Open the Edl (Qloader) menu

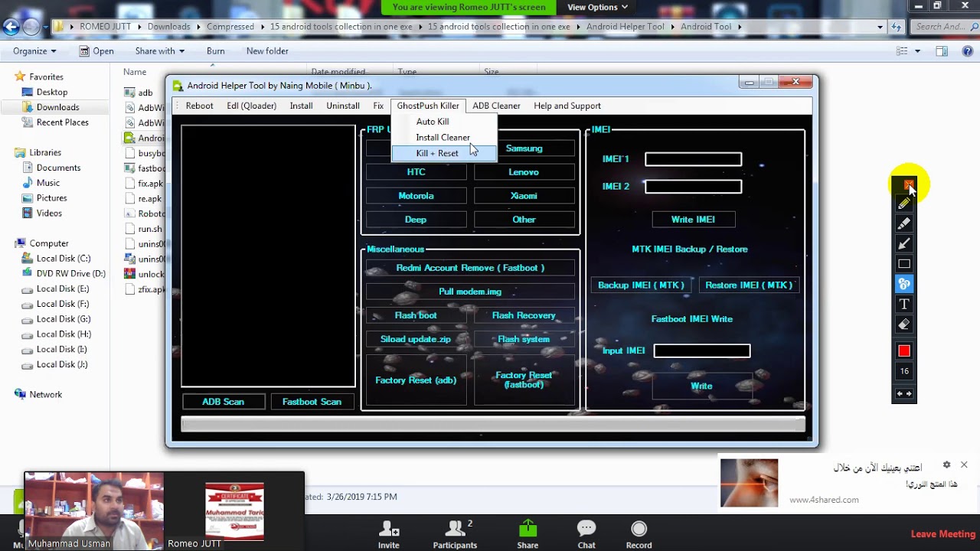[251, 106]
